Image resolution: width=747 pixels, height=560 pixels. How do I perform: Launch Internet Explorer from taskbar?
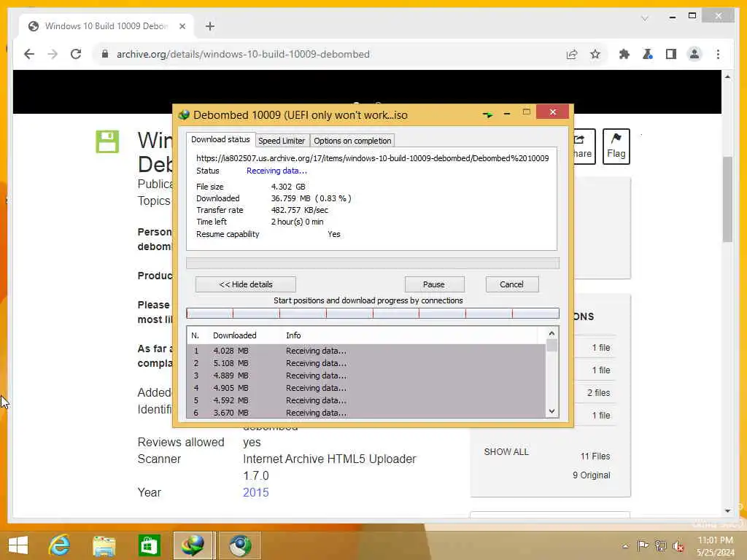pyautogui.click(x=59, y=545)
